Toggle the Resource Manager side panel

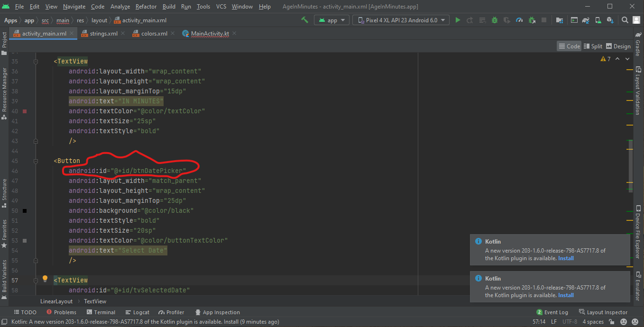[4, 93]
